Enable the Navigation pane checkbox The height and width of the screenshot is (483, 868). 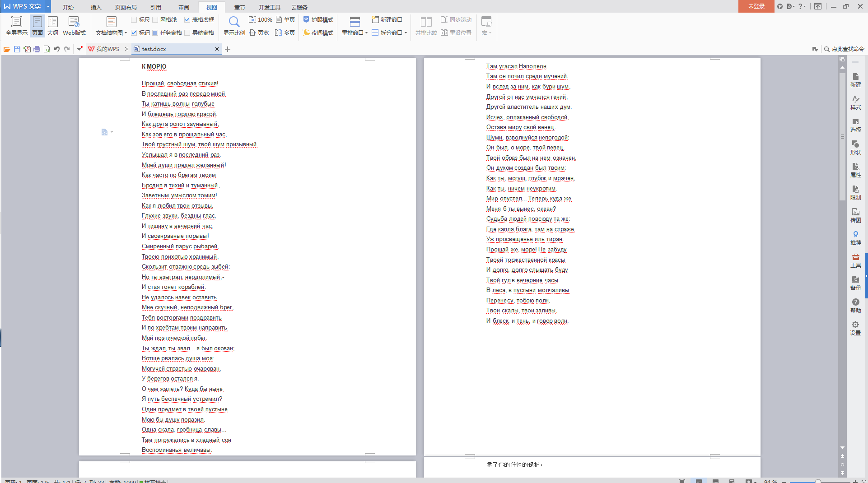click(x=187, y=33)
